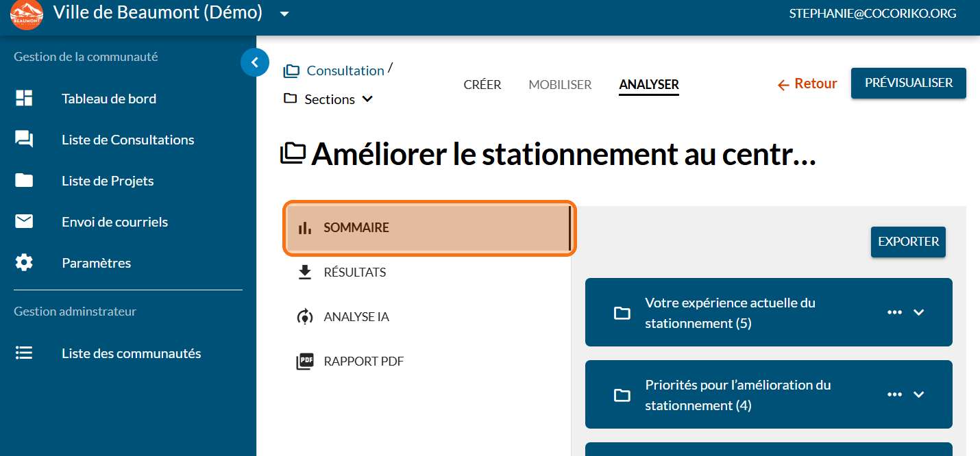980x456 pixels.
Task: Switch to the Créer tab
Action: [482, 85]
